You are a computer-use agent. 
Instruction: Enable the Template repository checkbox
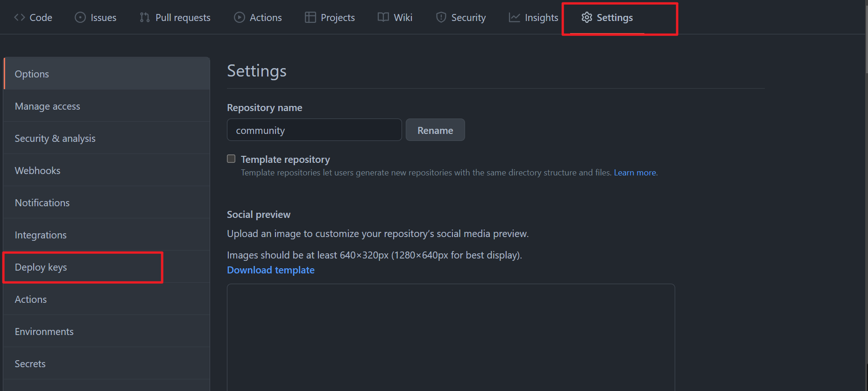click(231, 159)
